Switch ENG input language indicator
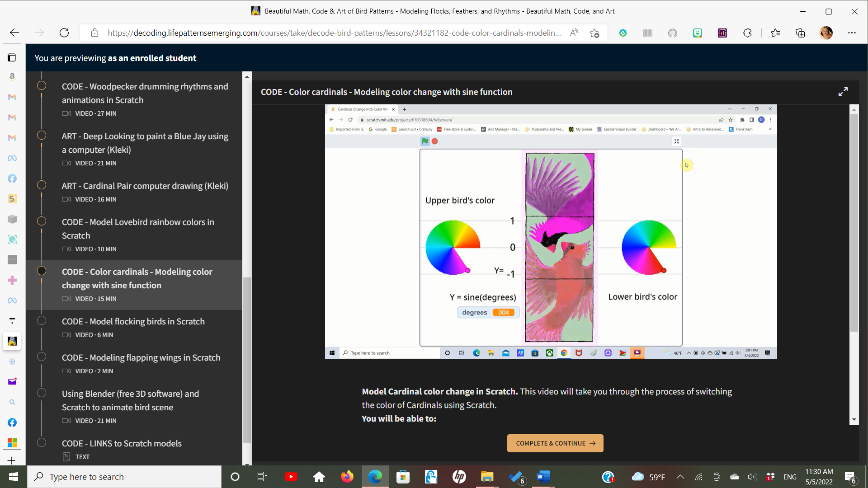The width and height of the screenshot is (868, 488). [x=790, y=477]
